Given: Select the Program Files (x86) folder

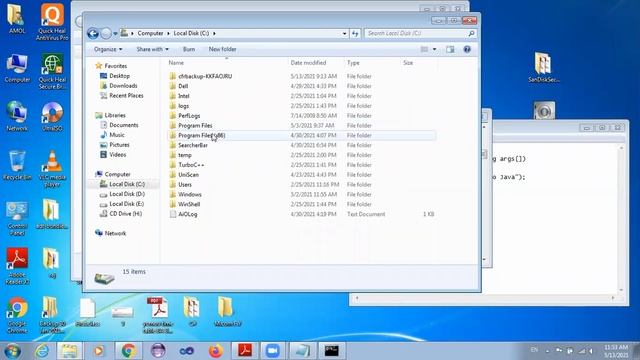Looking at the screenshot, I should click(x=301, y=135).
